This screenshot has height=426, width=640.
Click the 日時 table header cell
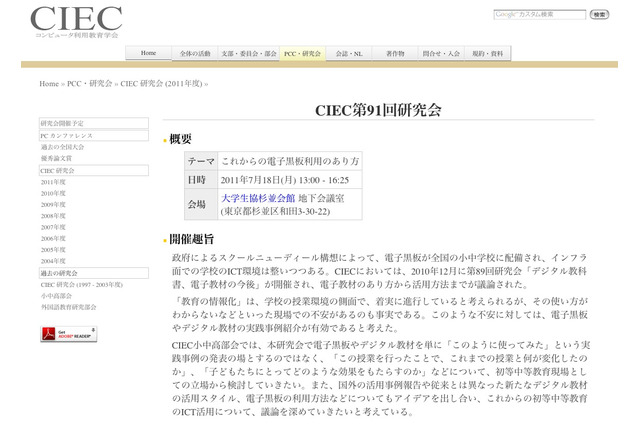pyautogui.click(x=201, y=180)
